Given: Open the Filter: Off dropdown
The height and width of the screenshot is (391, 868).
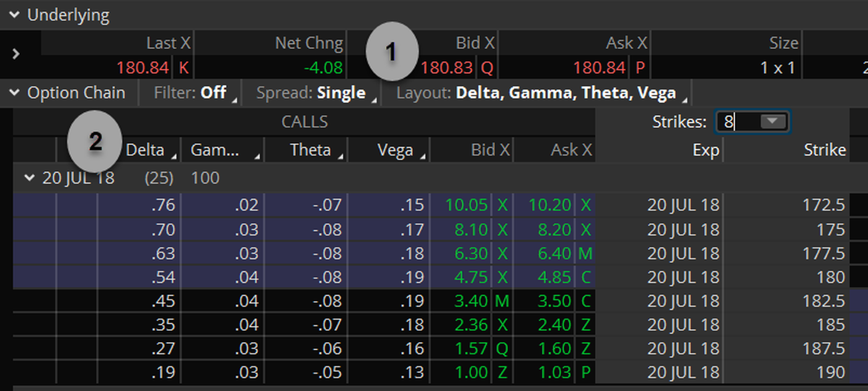Looking at the screenshot, I should coord(195,93).
